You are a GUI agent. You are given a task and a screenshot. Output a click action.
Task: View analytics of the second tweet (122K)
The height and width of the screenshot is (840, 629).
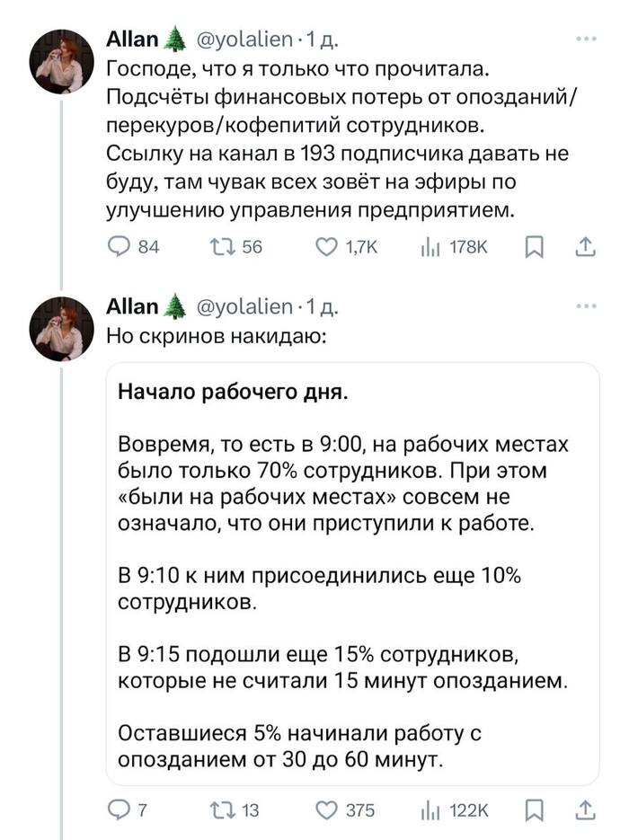point(428,810)
